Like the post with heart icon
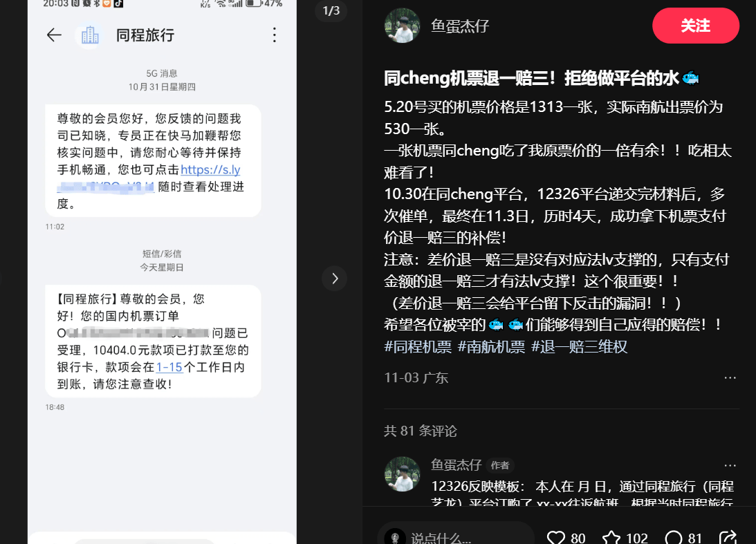 click(556, 538)
